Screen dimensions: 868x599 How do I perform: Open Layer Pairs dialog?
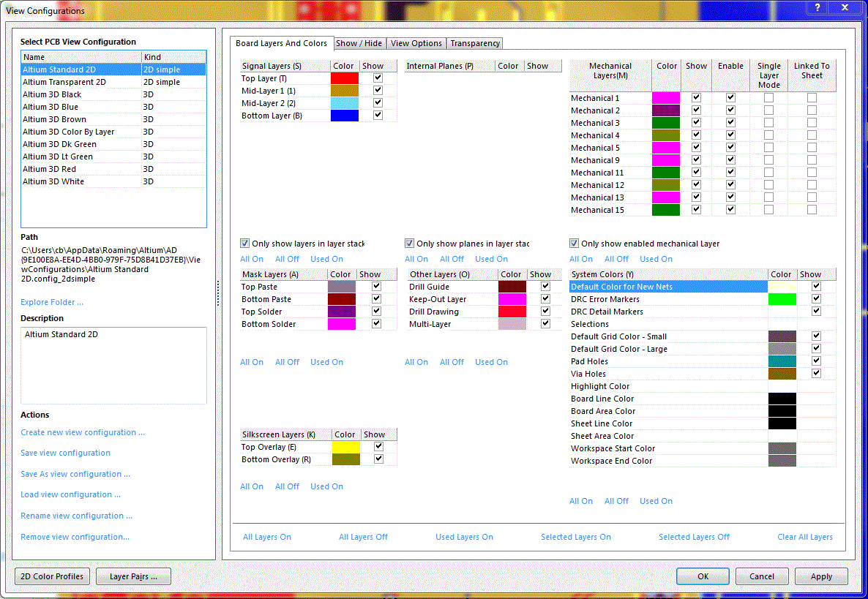[133, 576]
